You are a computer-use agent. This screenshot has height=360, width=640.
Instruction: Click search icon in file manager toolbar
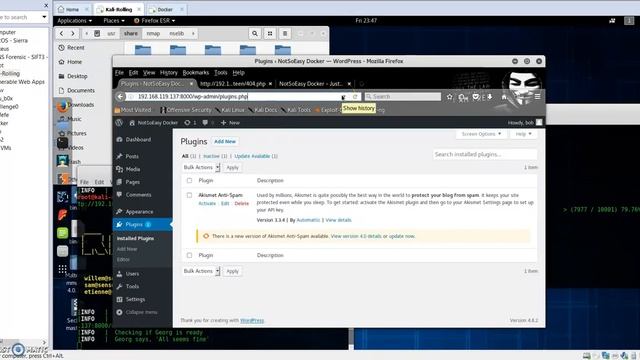[255, 33]
